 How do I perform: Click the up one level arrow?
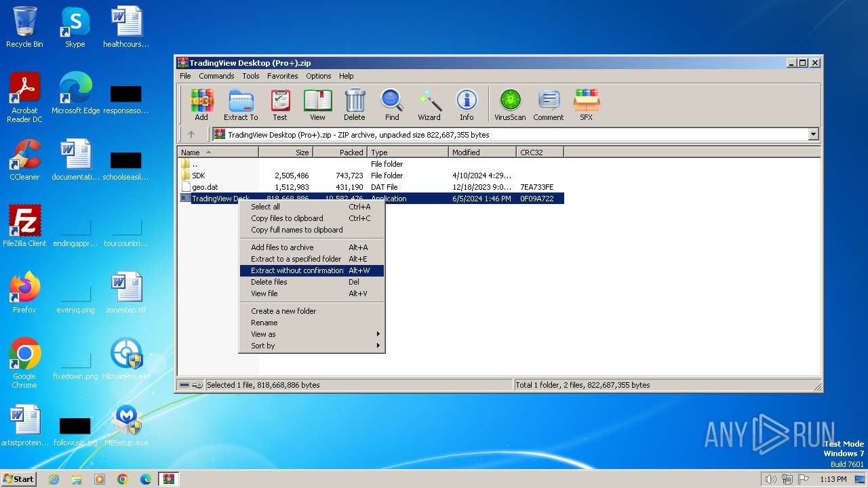191,134
